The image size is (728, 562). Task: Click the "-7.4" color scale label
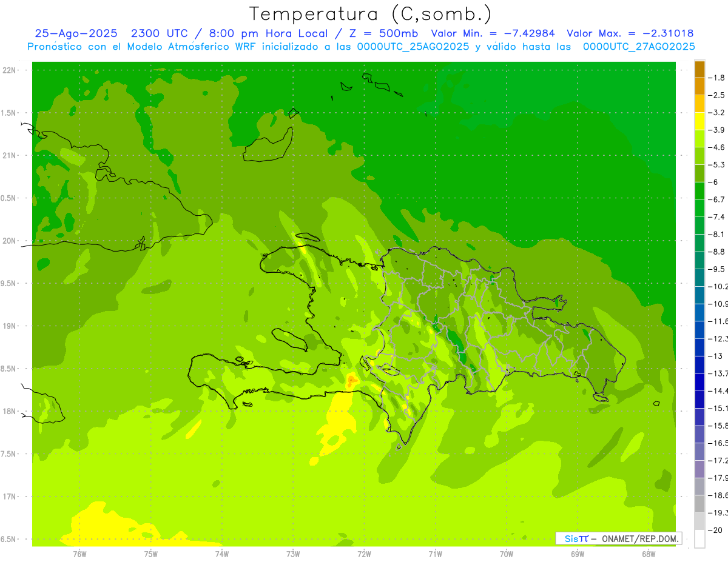[x=716, y=217]
